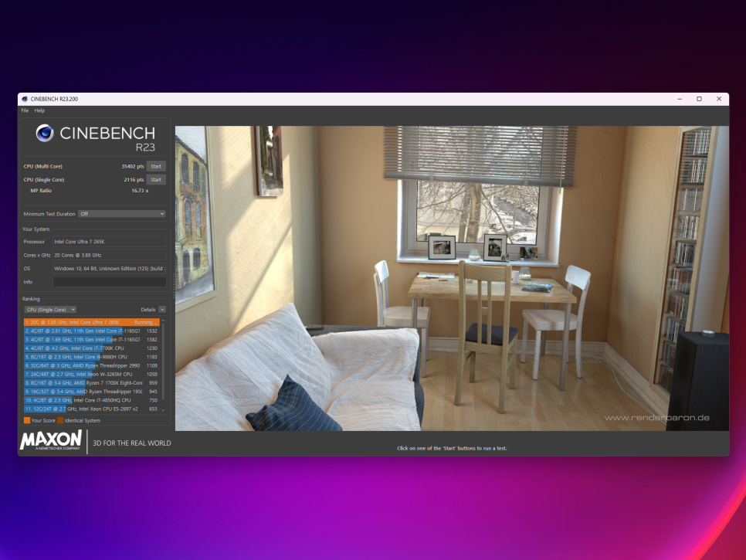This screenshot has width=746, height=560.
Task: Click the ranking list scroll up arrow
Action: (163, 321)
